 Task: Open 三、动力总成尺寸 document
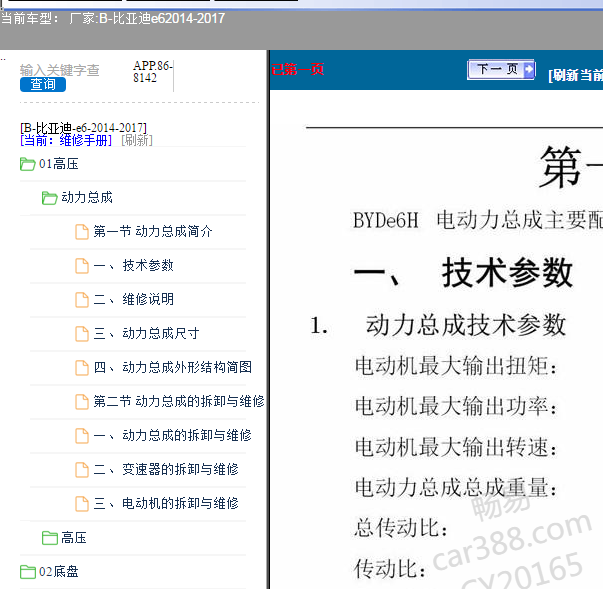pos(146,333)
